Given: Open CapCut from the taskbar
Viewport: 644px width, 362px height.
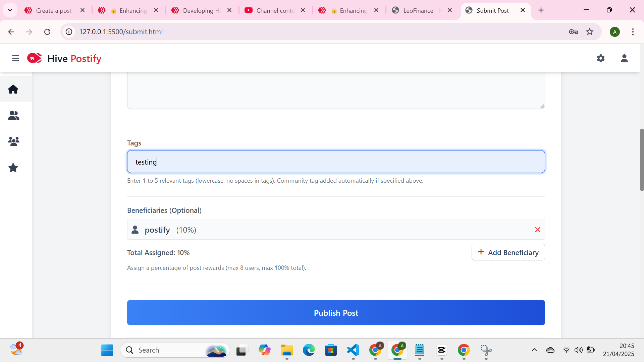Looking at the screenshot, I should click(x=442, y=350).
